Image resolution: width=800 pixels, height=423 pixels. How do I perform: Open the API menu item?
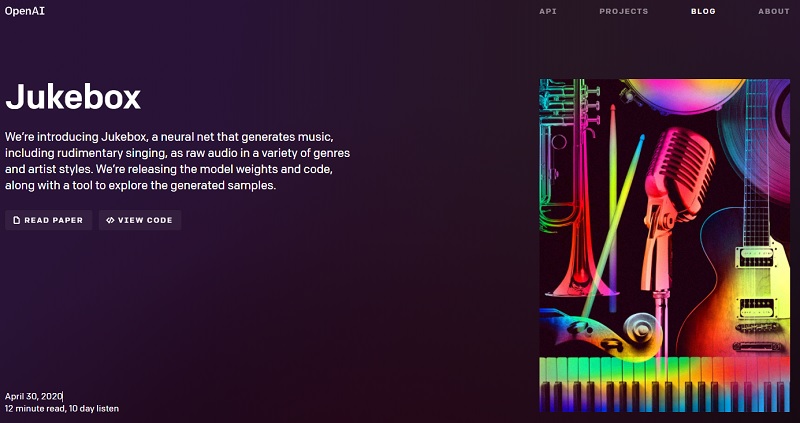click(x=548, y=11)
